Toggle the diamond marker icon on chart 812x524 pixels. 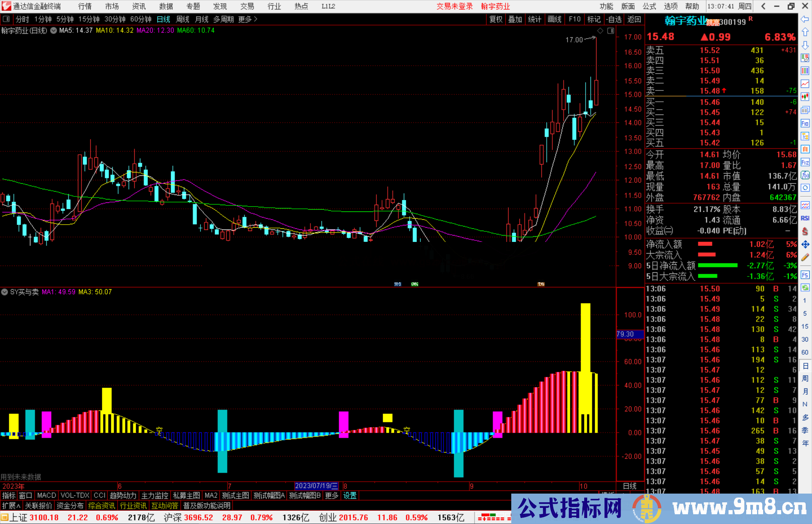click(x=600, y=31)
